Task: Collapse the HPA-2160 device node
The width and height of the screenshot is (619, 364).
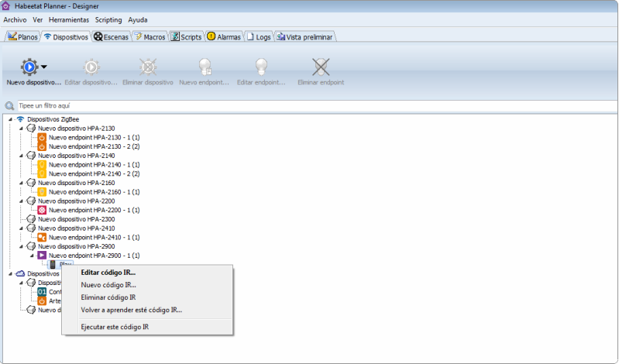Action: coord(22,183)
